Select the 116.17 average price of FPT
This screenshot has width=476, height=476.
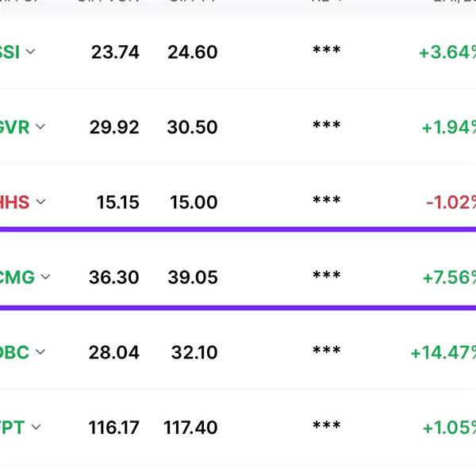coord(113,428)
